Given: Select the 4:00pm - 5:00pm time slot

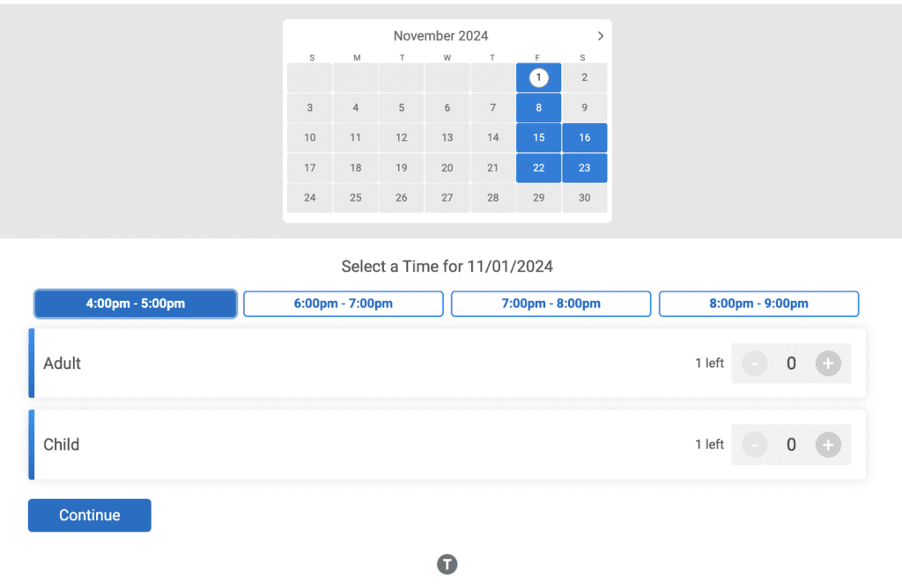Looking at the screenshot, I should [136, 304].
